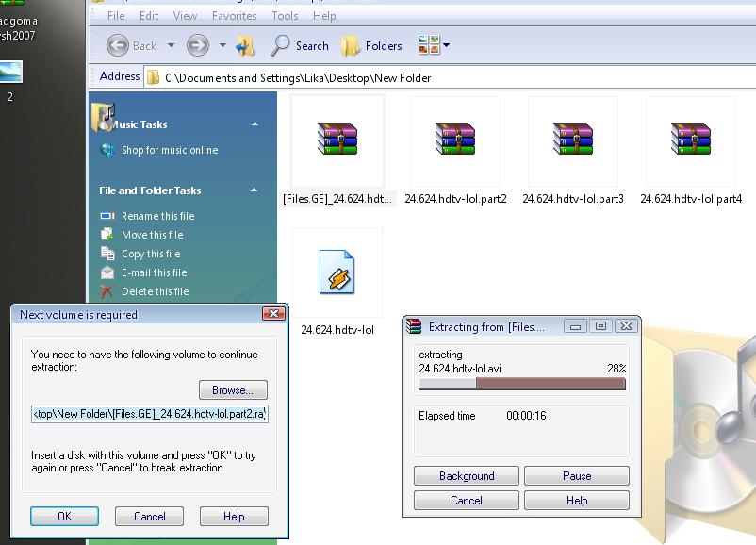Viewport: 756px width, 545px height.
Task: Click the volume path text field
Action: (149, 414)
